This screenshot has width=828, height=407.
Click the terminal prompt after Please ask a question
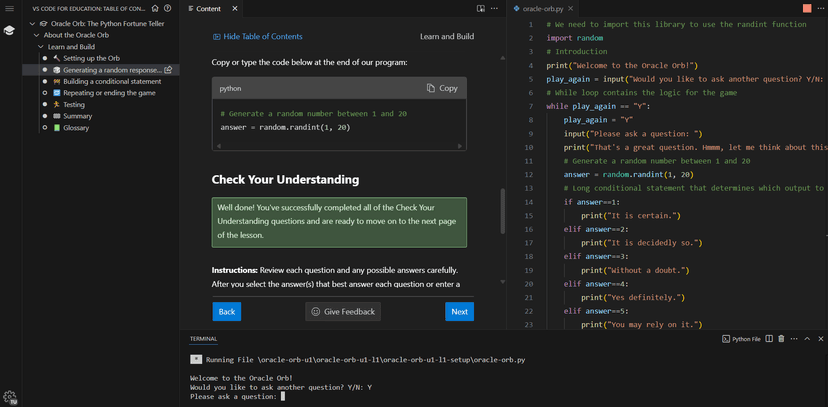[283, 396]
